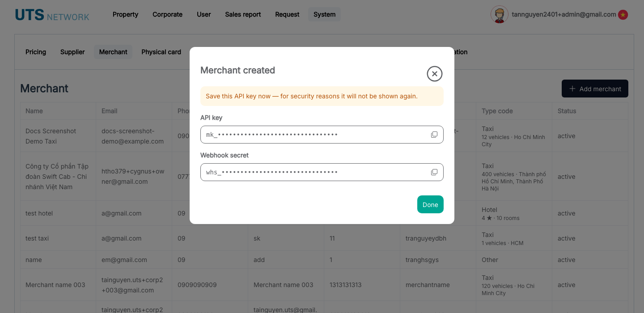Screen dimensions: 644x313
Task: Click docs-screenshot-demo@example.com email cell
Action: pos(132,136)
